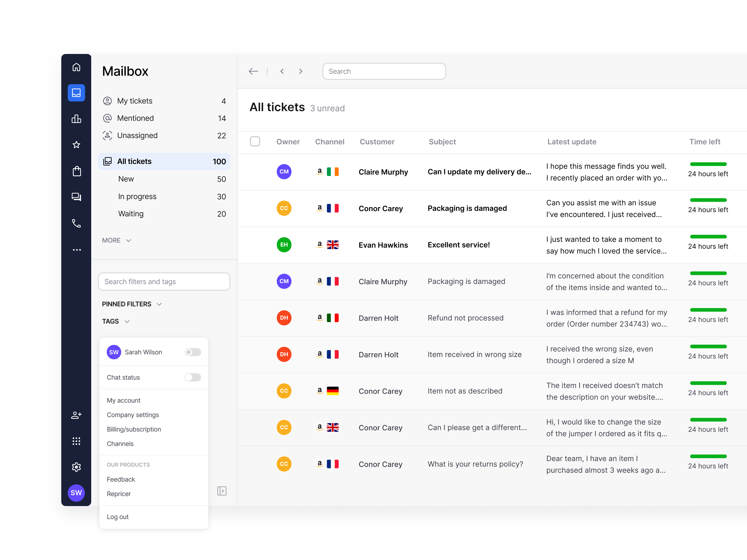
Task: Open the apps grid icon in the sidebar
Action: click(76, 441)
